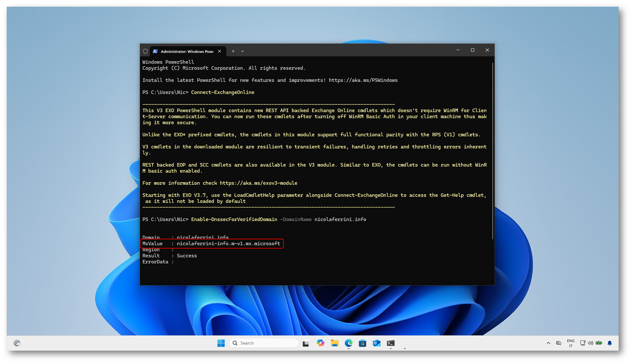The width and height of the screenshot is (632, 364).
Task: Open notifications bell in system tray
Action: coord(610,343)
